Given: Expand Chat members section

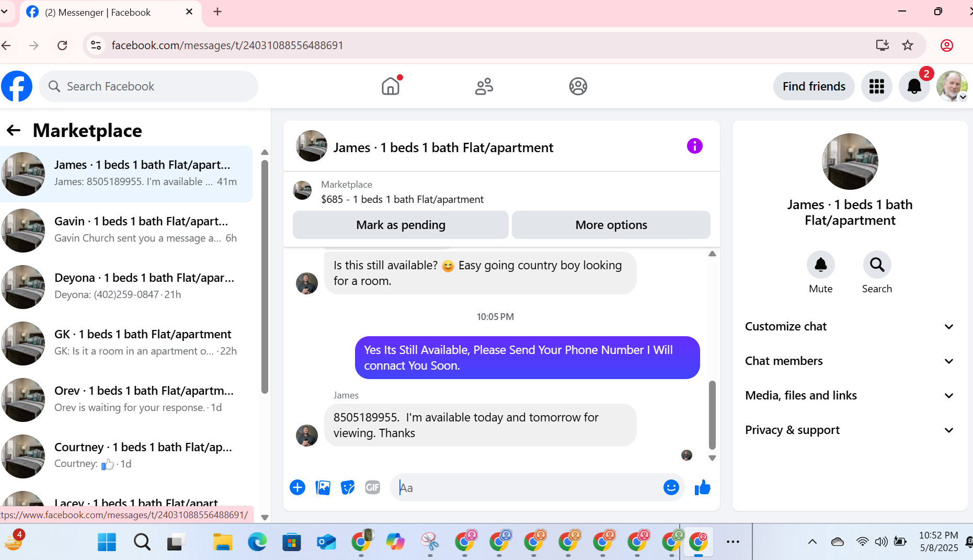Looking at the screenshot, I should click(x=850, y=361).
